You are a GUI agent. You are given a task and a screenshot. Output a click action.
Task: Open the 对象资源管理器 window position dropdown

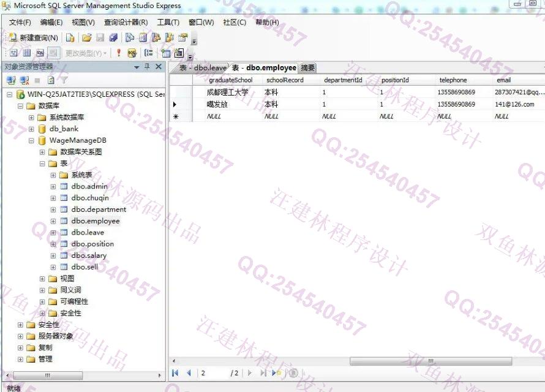137,67
